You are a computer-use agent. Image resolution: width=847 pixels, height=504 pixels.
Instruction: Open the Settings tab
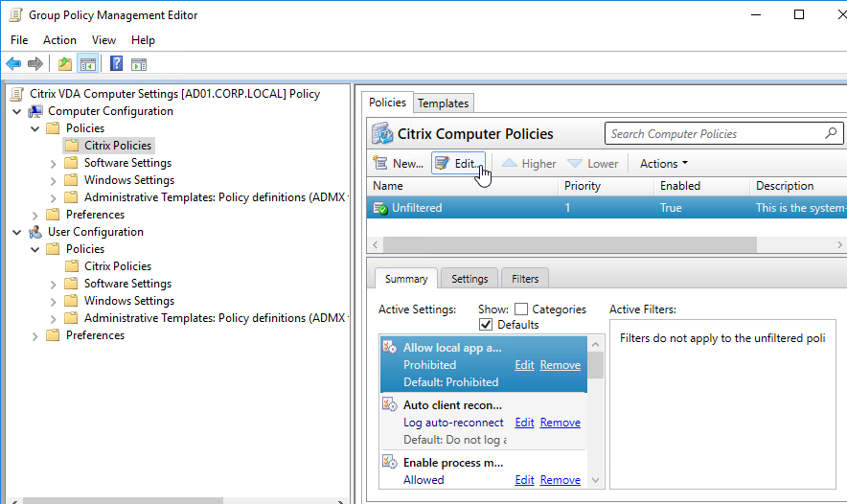coord(469,279)
